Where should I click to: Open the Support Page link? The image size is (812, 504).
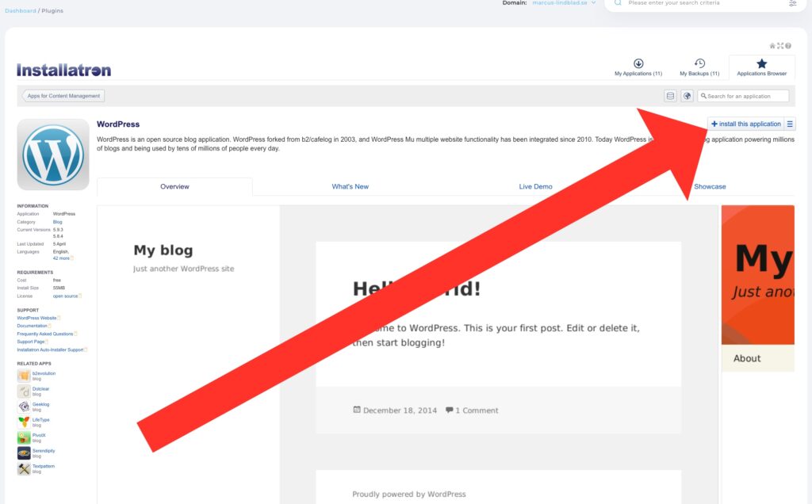[31, 342]
